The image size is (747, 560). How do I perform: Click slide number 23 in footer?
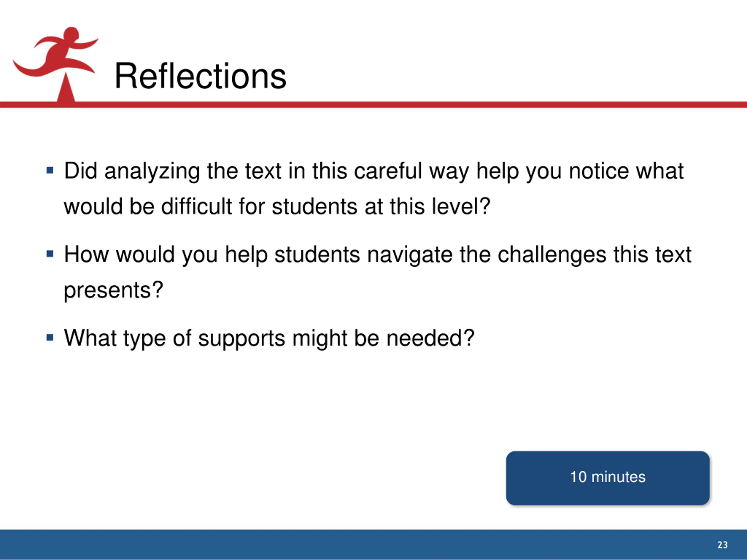coord(722,545)
